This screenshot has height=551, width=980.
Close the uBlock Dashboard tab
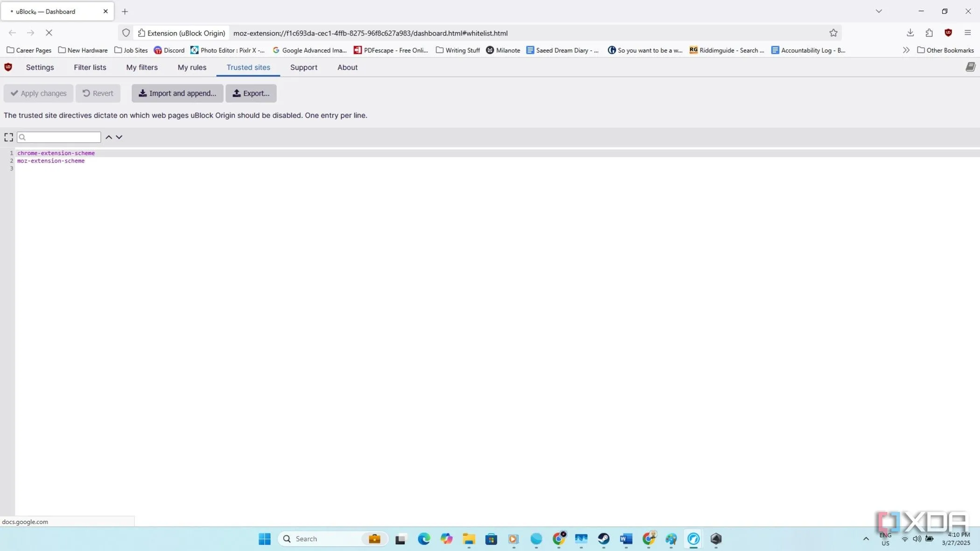click(105, 11)
